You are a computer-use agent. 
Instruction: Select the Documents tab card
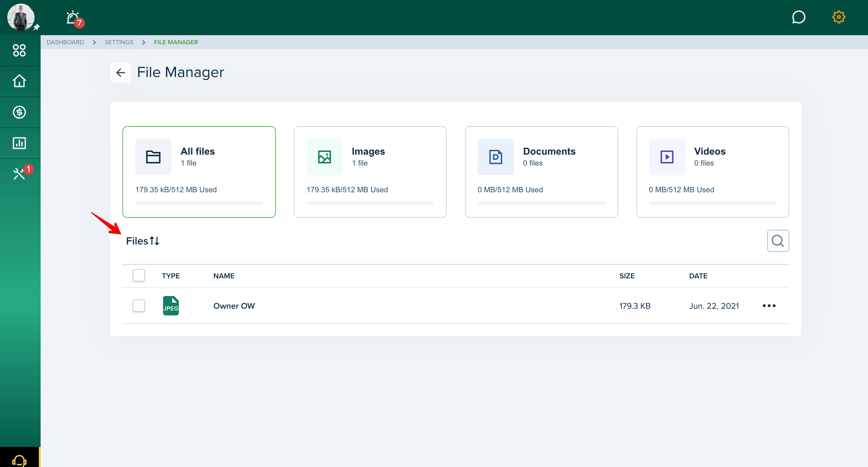(x=542, y=172)
